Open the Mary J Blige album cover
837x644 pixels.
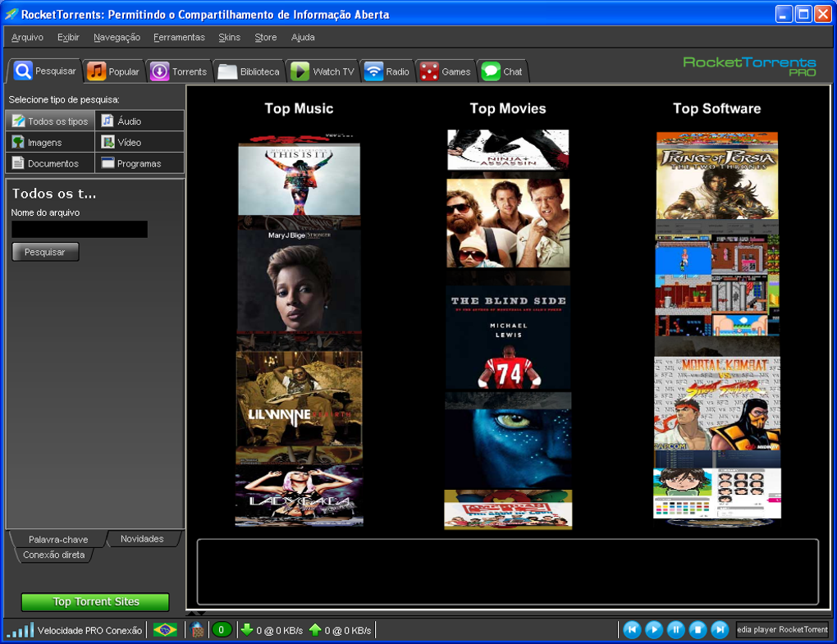[300, 281]
